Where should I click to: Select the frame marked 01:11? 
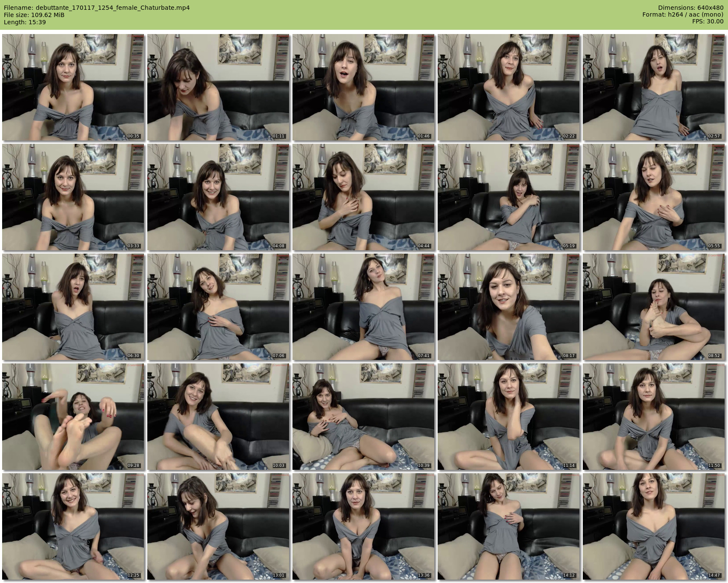pos(218,87)
